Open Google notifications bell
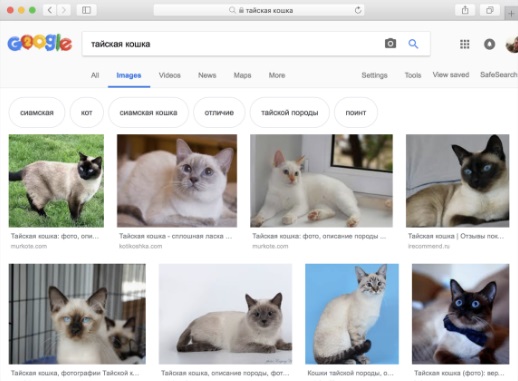This screenshot has height=381, width=518. 489,44
